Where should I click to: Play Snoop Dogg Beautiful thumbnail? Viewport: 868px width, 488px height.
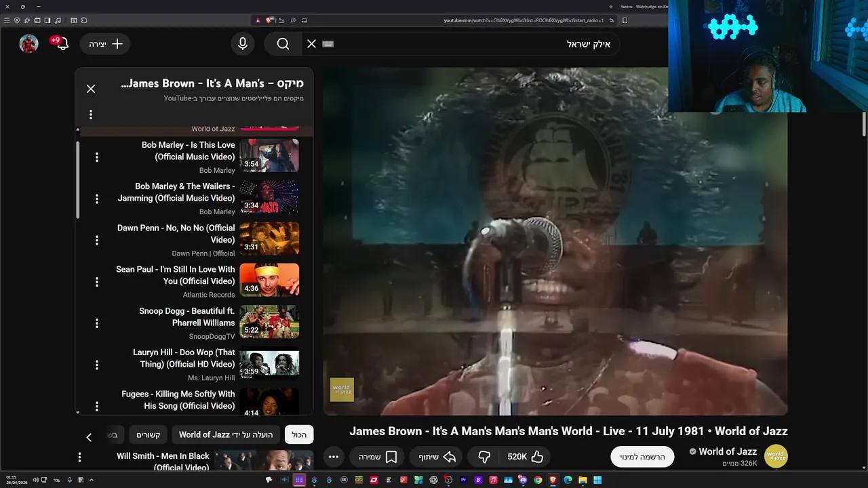click(269, 321)
